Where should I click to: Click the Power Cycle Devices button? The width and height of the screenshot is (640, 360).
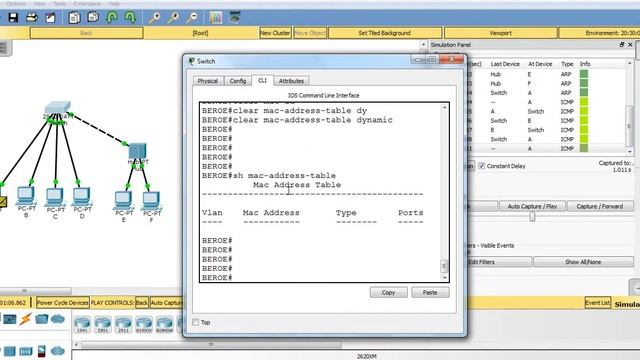tap(62, 302)
